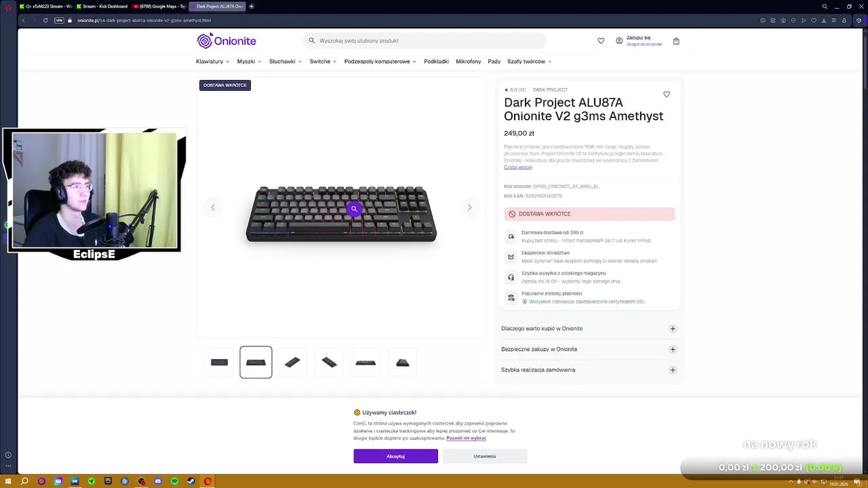Show next product image with right arrow

tap(469, 207)
